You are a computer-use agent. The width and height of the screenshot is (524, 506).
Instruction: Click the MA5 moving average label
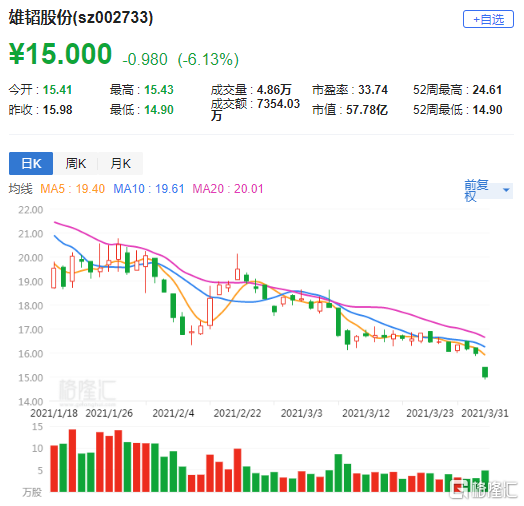[73, 189]
